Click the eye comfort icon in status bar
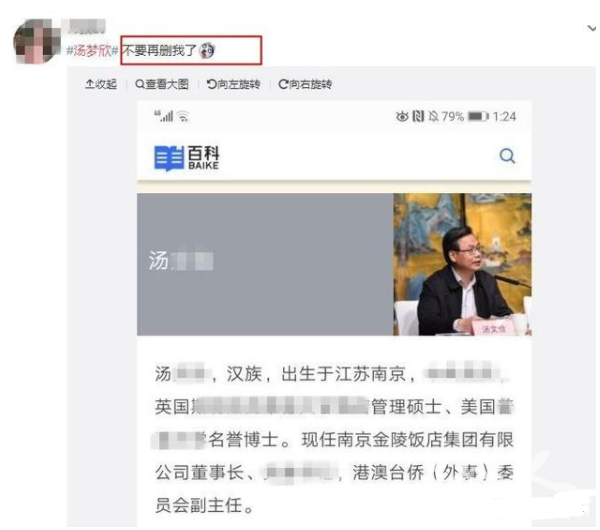 (x=402, y=116)
